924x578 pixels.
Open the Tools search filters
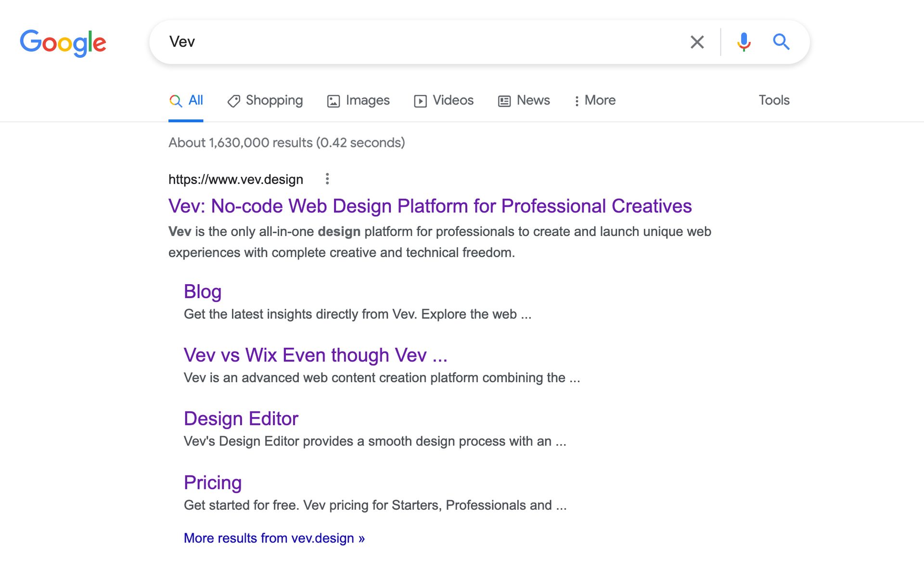click(x=774, y=100)
